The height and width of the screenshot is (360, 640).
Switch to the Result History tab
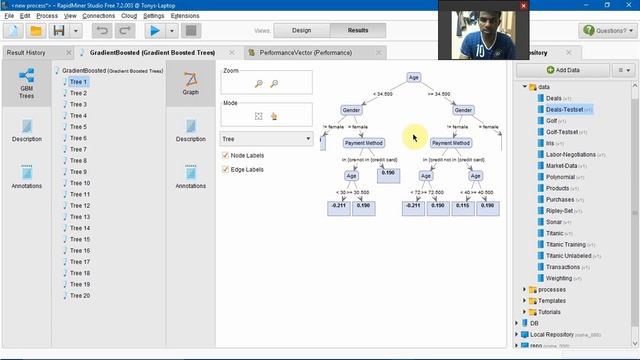coord(26,53)
